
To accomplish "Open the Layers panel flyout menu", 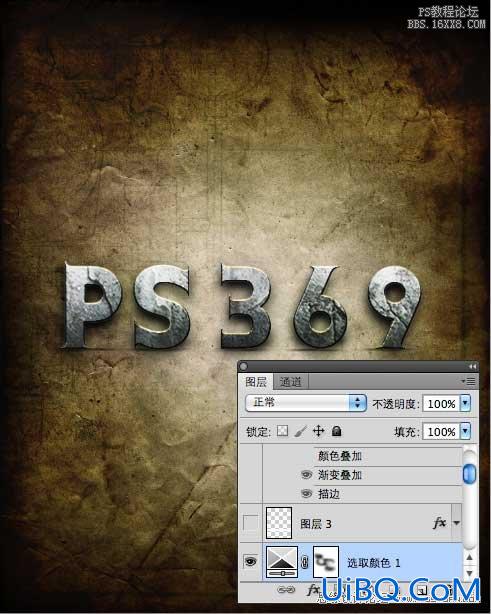I will [468, 381].
